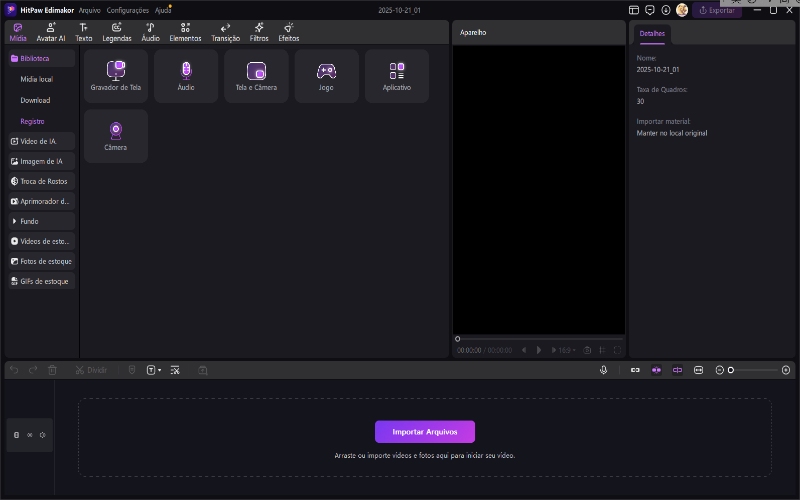Open the 16:9 aspect ratio dropdown
800x500 pixels.
click(566, 350)
